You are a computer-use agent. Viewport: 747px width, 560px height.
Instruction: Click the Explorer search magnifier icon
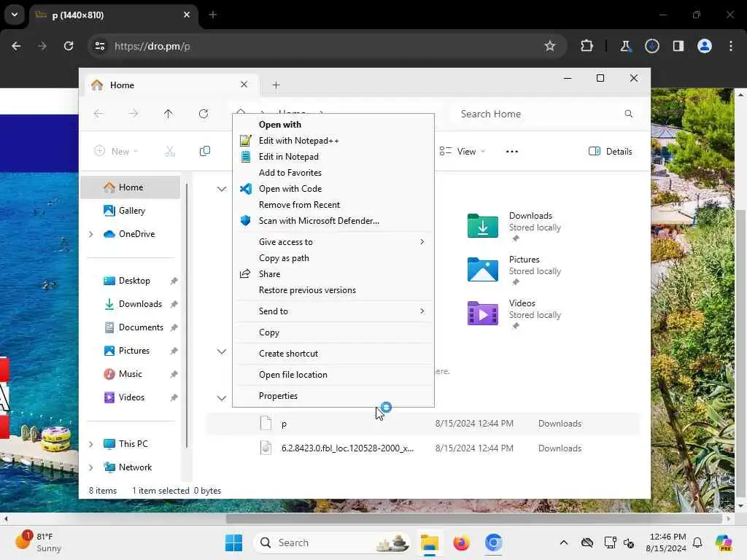click(x=628, y=114)
